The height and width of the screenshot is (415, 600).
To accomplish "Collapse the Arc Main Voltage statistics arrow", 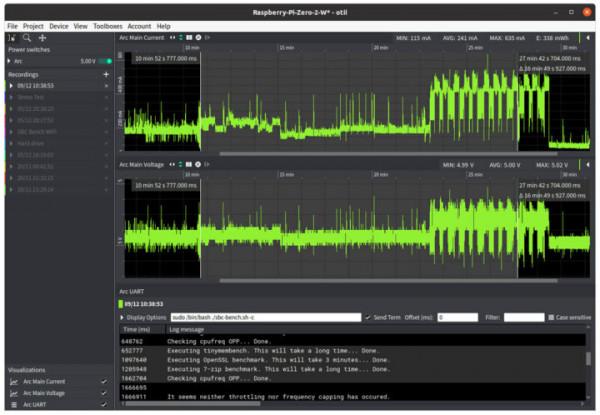I will [x=589, y=164].
